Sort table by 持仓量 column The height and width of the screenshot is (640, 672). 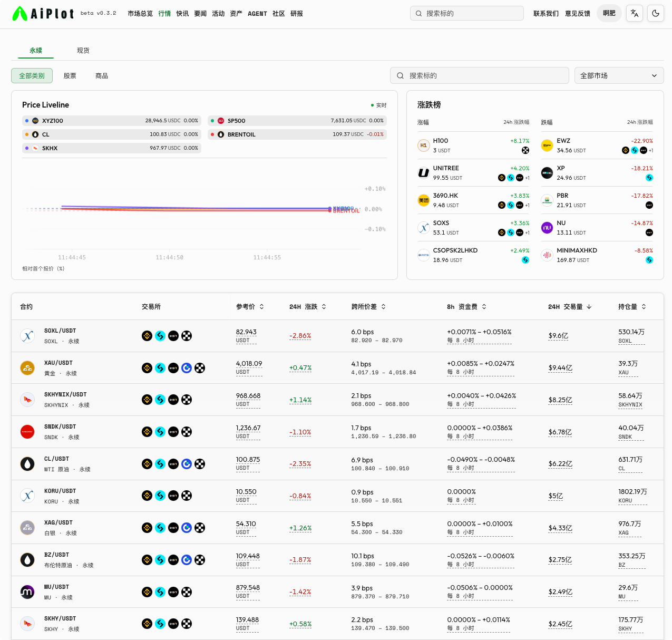(632, 307)
